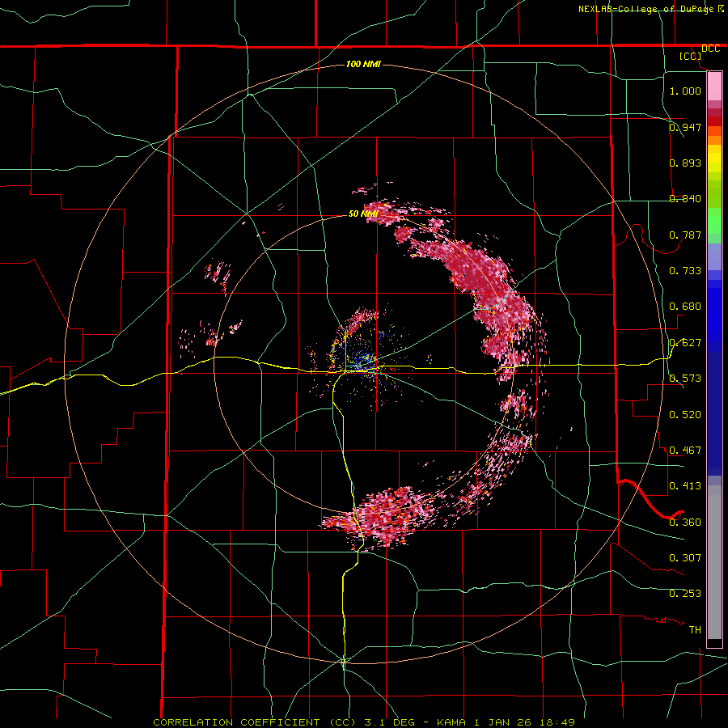Select the 0.733 legend value
Viewport: 728px width, 728px height.
click(x=685, y=271)
